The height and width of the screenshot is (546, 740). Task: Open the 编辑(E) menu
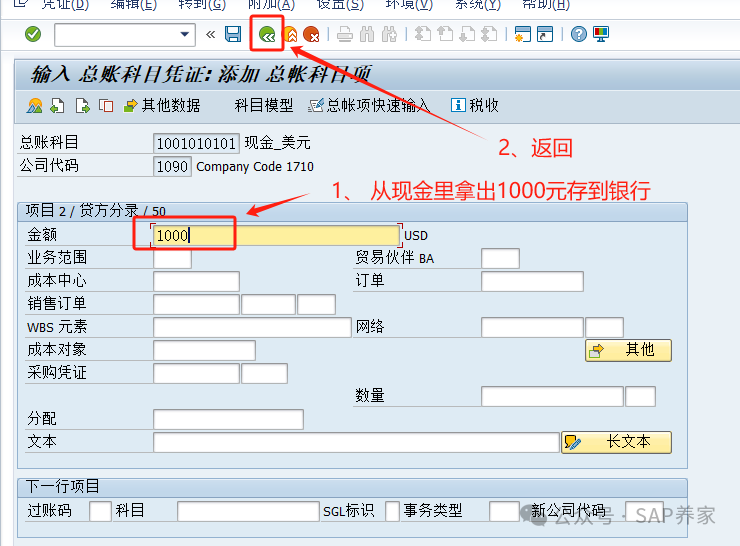(133, 5)
